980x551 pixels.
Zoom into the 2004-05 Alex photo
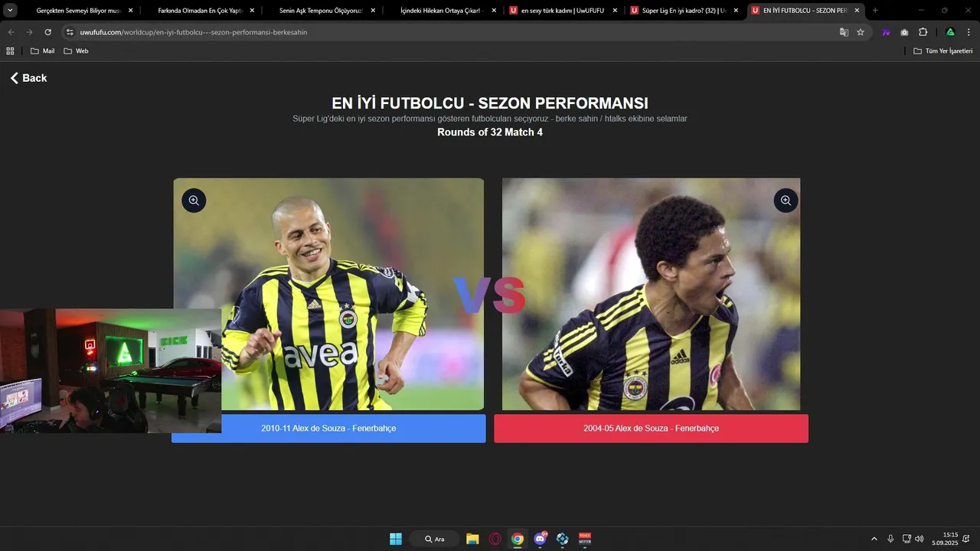786,201
